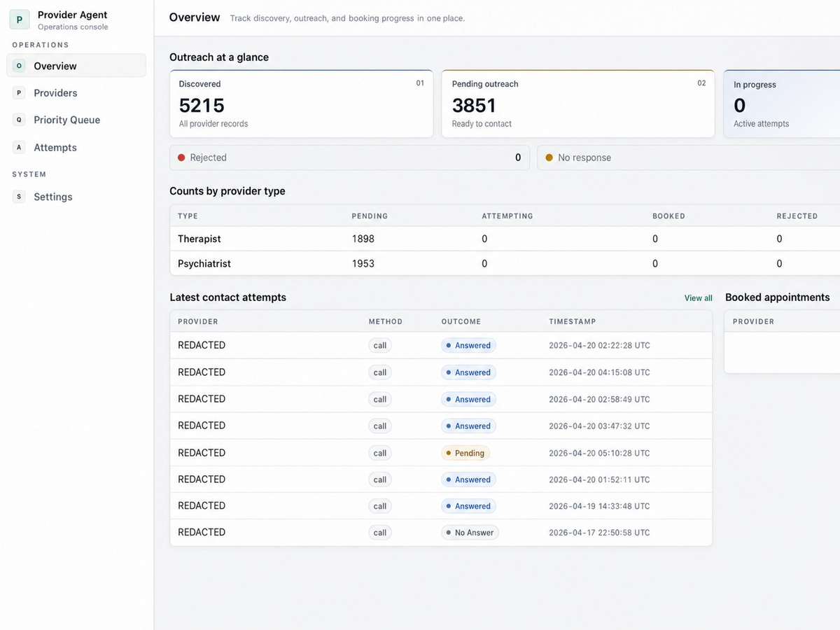840x630 pixels.
Task: Click the Q icon beside Priority Queue
Action: click(x=19, y=120)
